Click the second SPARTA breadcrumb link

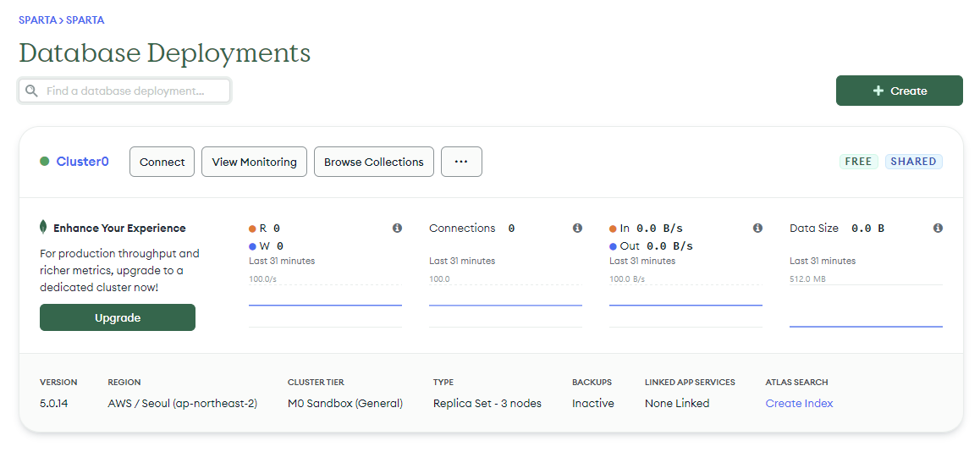(x=85, y=20)
